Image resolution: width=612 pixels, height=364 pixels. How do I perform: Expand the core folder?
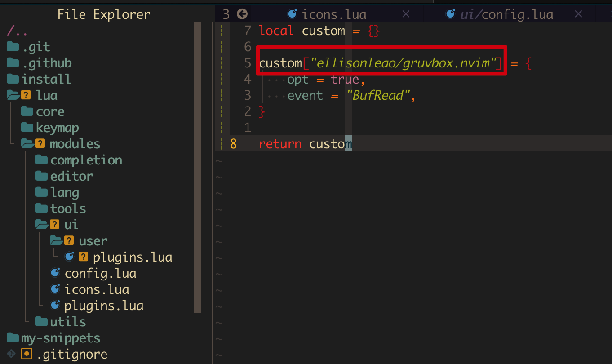pyautogui.click(x=50, y=111)
